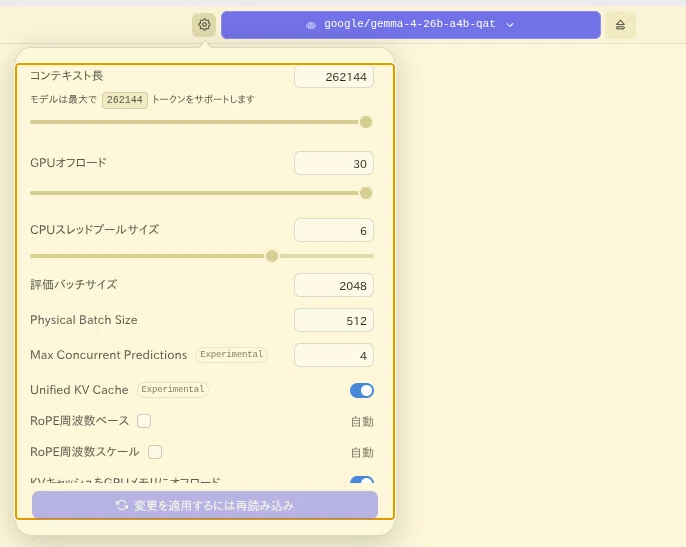Click the 自動 value for RoPE周波数ベース

coord(362,422)
